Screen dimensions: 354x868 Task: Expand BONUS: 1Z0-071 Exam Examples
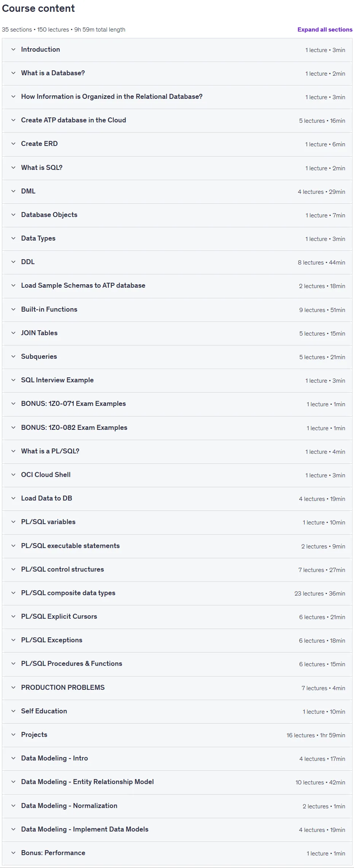click(x=177, y=404)
